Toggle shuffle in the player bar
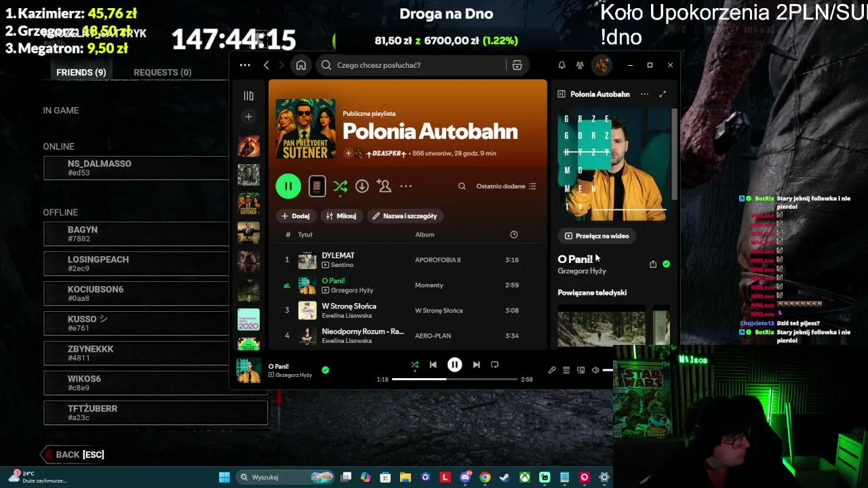Image resolution: width=868 pixels, height=488 pixels. pyautogui.click(x=414, y=365)
